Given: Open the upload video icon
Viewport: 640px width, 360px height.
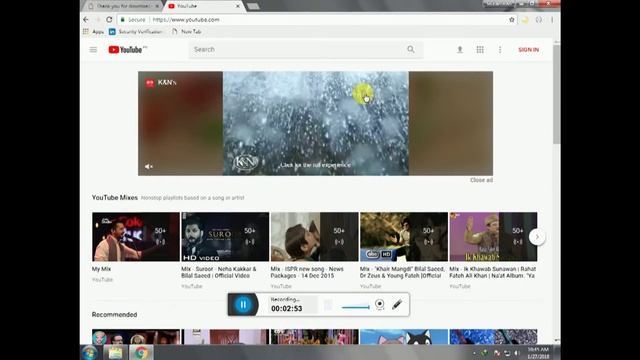Looking at the screenshot, I should [x=460, y=49].
